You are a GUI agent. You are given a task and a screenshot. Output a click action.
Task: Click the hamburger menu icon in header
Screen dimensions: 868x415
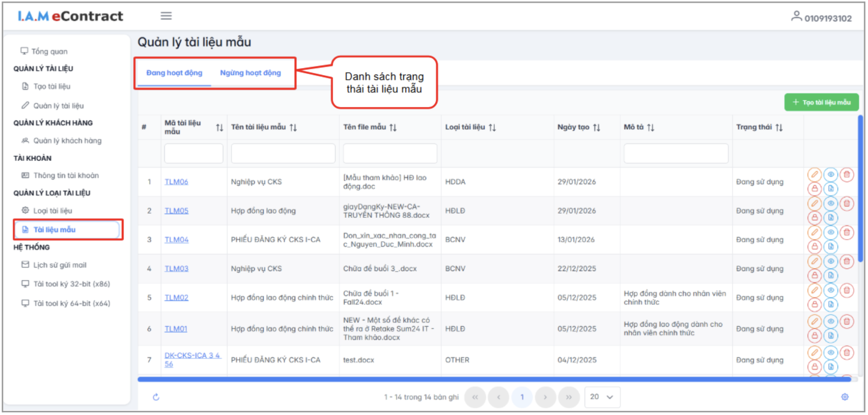[x=166, y=16]
